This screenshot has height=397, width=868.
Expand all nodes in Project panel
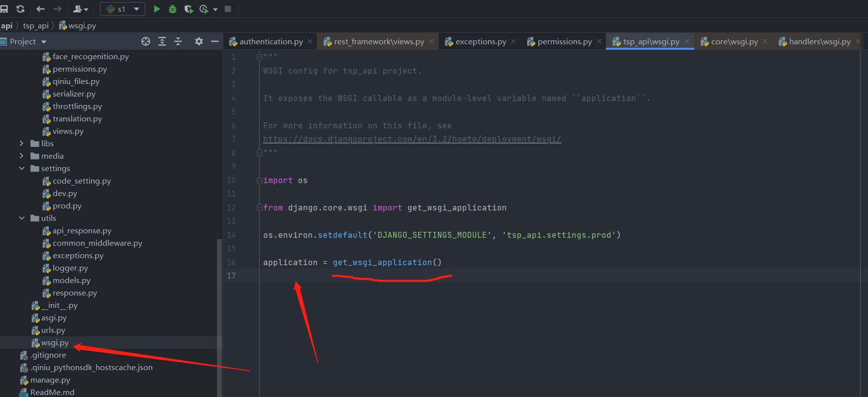click(162, 42)
